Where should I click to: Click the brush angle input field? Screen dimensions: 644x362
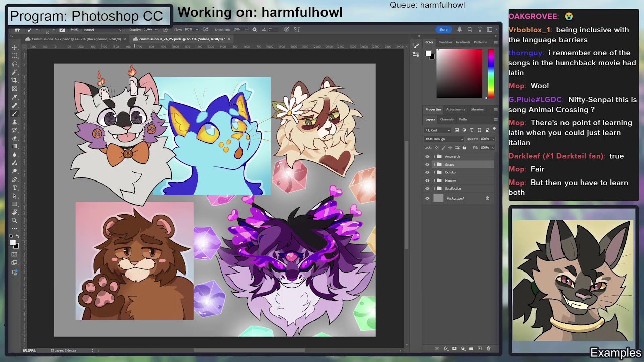tap(273, 29)
